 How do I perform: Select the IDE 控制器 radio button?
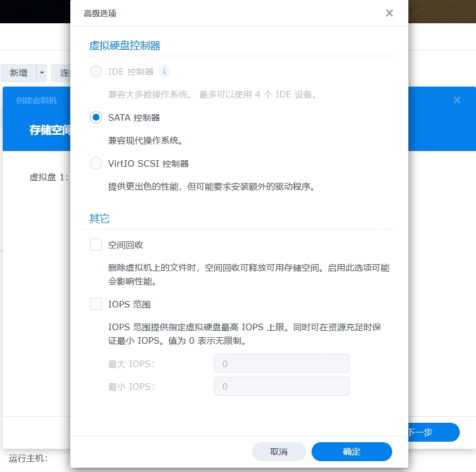point(96,71)
